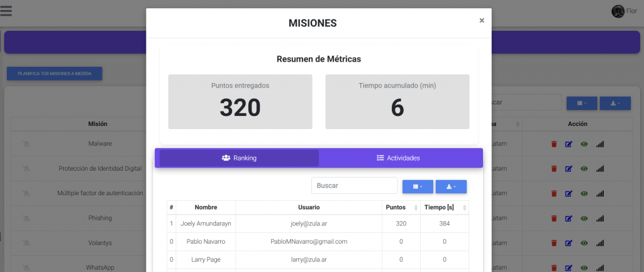Open the columns dropdown in the Ranking panel
This screenshot has height=272, width=644.
(418, 186)
